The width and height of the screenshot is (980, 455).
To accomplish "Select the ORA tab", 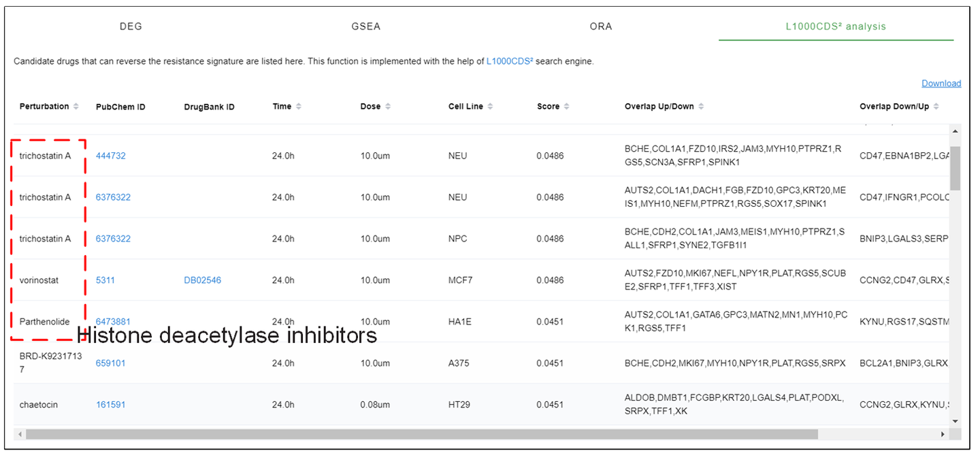I will [x=601, y=27].
